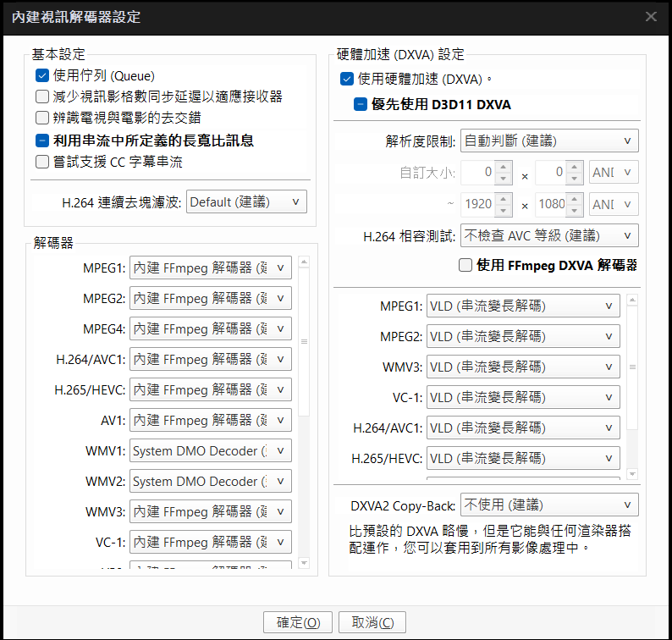Close the 內建視訊解碼器設定 dialog window
This screenshot has width=672, height=640.
pyautogui.click(x=651, y=17)
